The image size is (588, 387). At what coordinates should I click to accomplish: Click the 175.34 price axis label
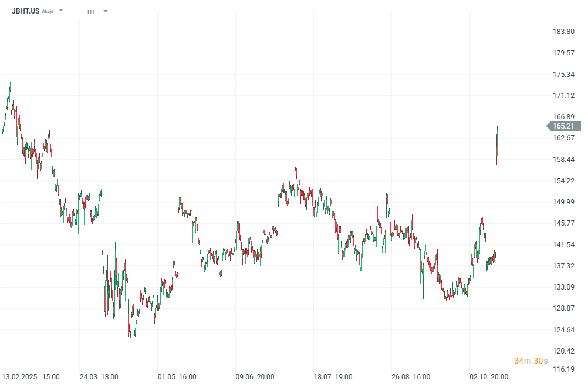pos(563,74)
